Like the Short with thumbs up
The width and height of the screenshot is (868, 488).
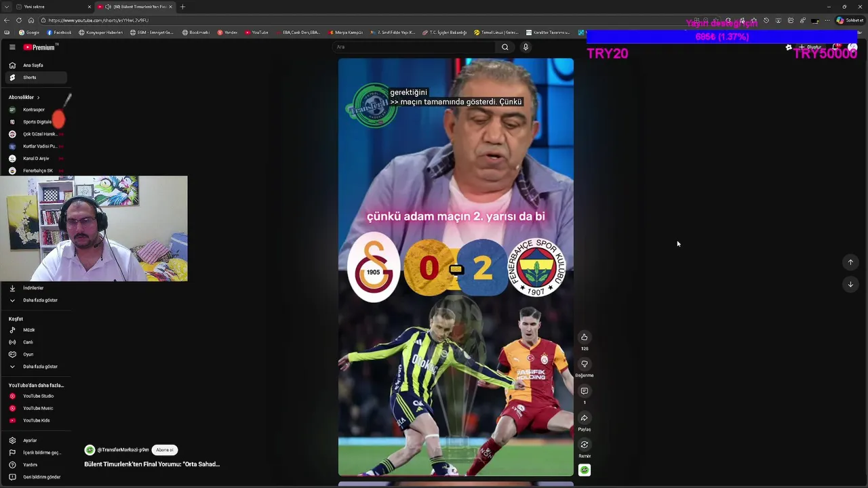click(584, 337)
